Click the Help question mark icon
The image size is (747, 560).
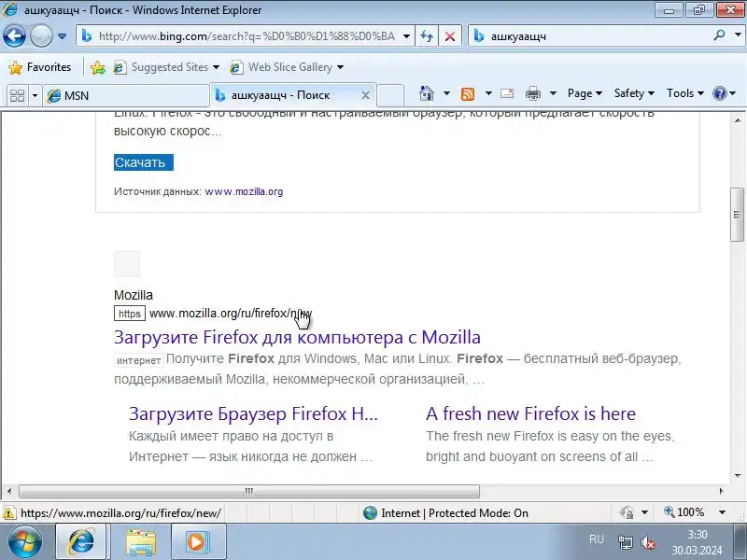pyautogui.click(x=719, y=93)
